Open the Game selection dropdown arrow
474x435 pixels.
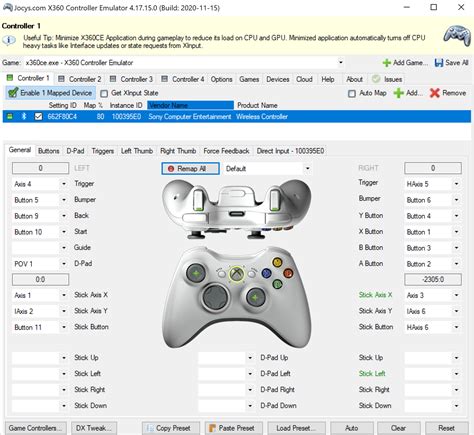[x=341, y=63]
